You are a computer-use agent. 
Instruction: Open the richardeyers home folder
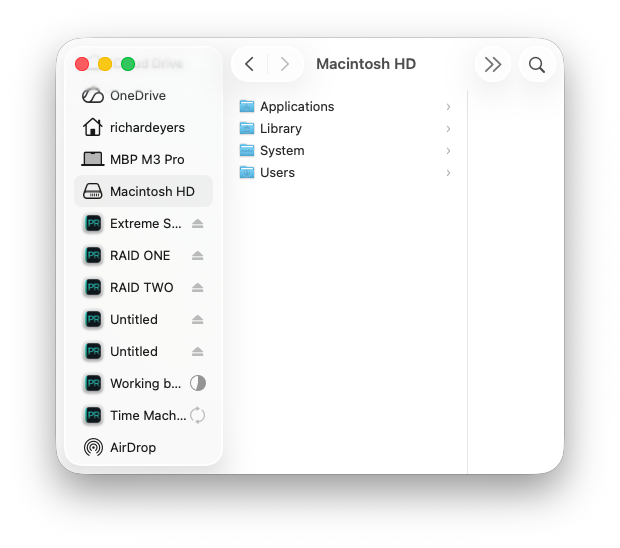pyautogui.click(x=143, y=128)
